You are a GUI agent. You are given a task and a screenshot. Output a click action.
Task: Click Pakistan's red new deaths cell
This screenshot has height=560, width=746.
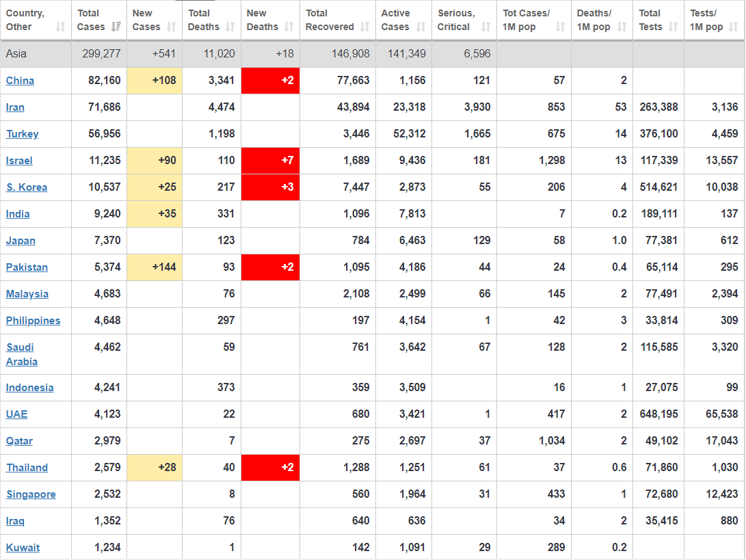point(270,267)
